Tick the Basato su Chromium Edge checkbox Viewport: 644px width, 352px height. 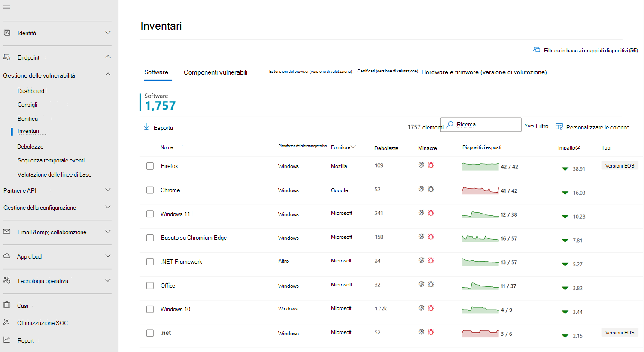[150, 238]
